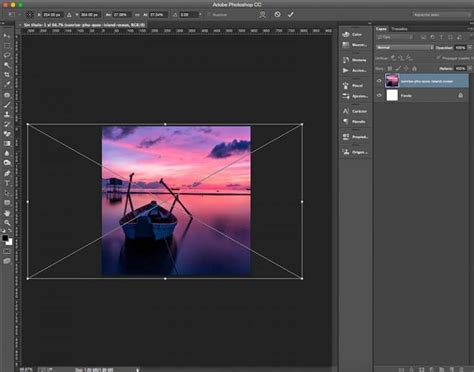Open the Origen de clonación panel

(355, 152)
